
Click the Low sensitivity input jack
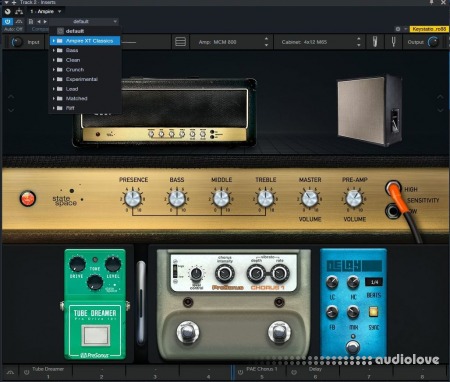393,211
